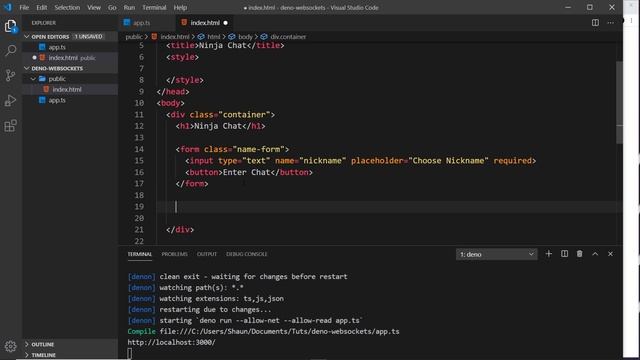Open Source Control view

click(x=10, y=76)
